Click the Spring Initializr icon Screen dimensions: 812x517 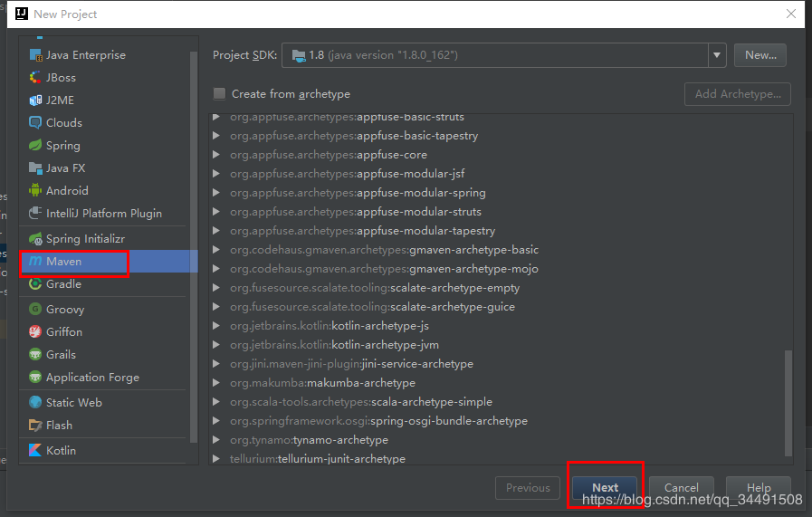[35, 239]
